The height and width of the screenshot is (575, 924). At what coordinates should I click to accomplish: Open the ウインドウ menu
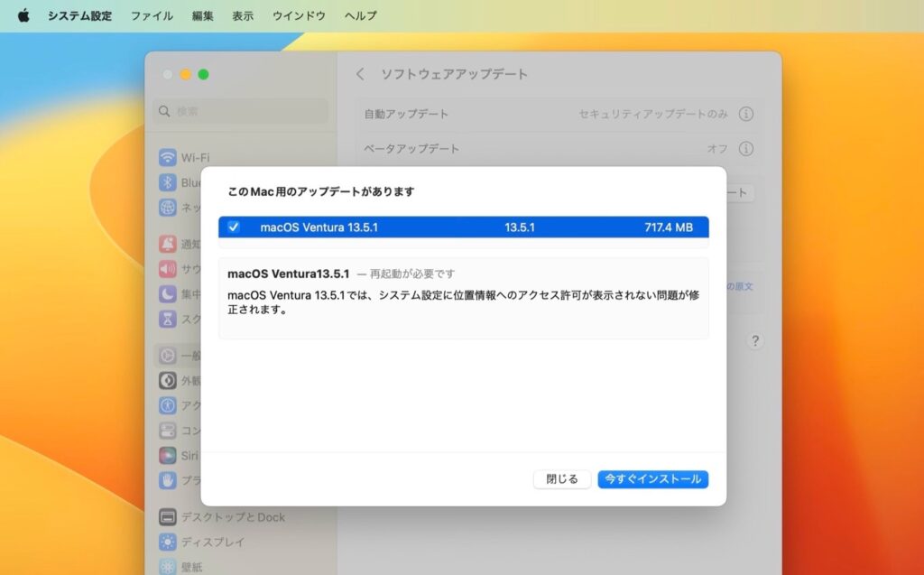click(x=299, y=15)
